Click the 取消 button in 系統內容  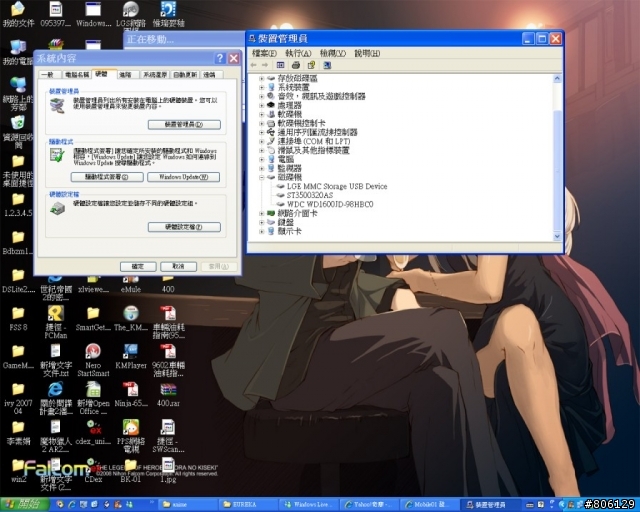coord(178,266)
